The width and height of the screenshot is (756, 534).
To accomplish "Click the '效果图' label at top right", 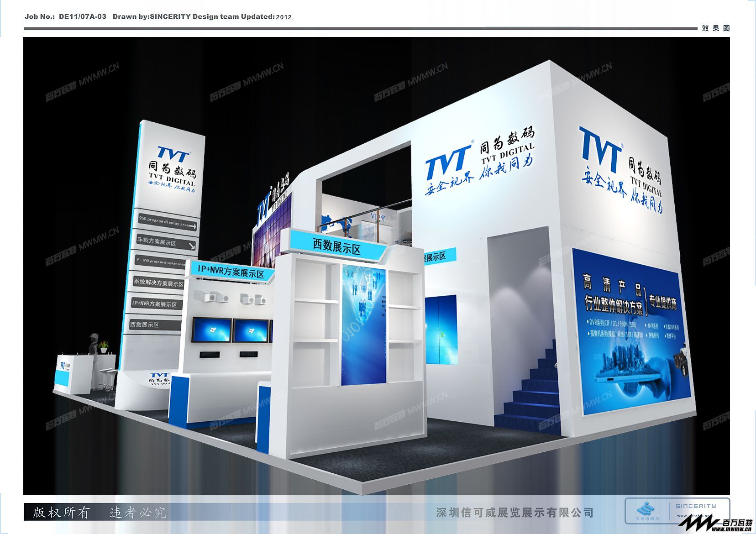I will pos(716,28).
